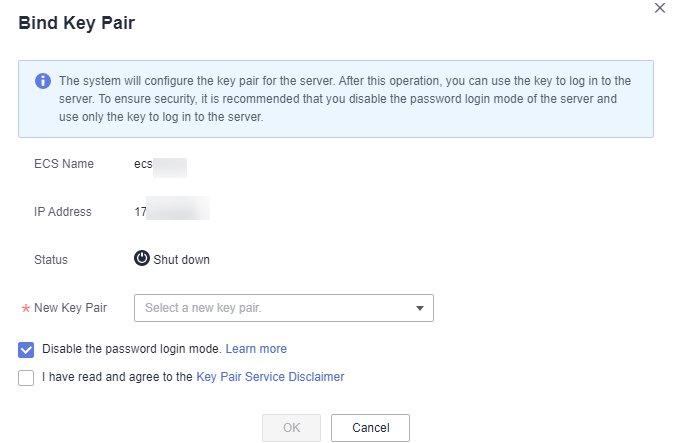The image size is (673, 443).
Task: Click the Shut down status text
Action: point(182,260)
